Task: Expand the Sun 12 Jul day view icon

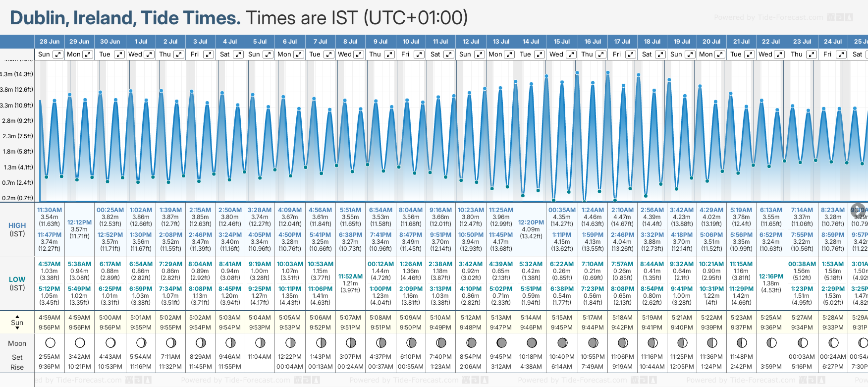Action: [479, 55]
